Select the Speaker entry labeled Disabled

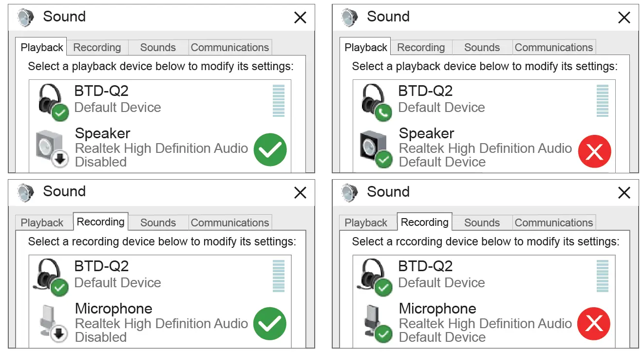click(x=161, y=148)
